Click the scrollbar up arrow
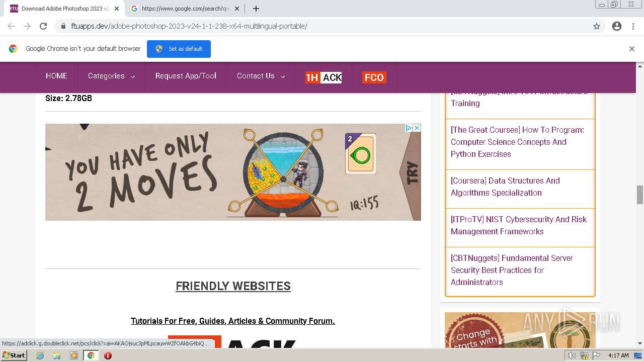This screenshot has height=362, width=644. pyautogui.click(x=640, y=66)
